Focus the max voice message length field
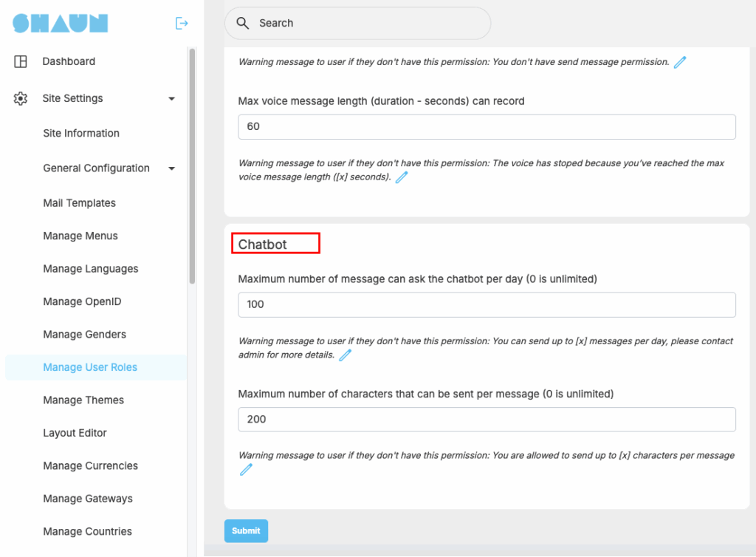 [x=487, y=126]
